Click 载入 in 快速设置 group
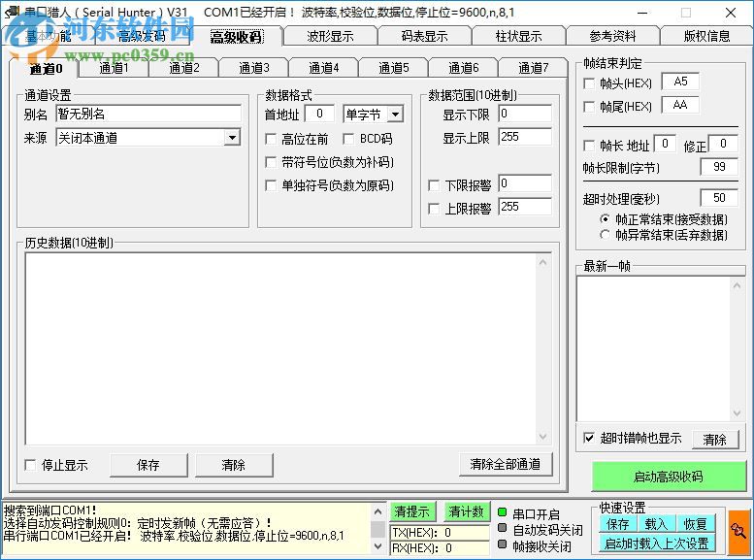754x560 pixels. [x=656, y=524]
